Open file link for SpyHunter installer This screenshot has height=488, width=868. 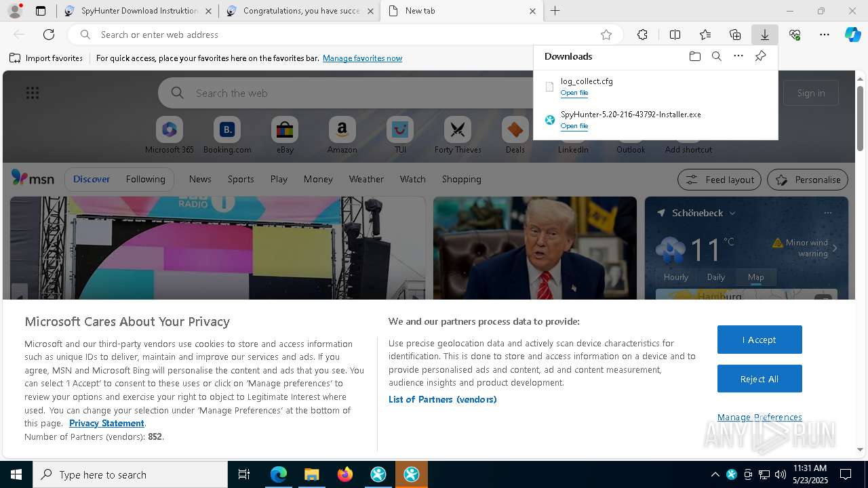pyautogui.click(x=574, y=126)
